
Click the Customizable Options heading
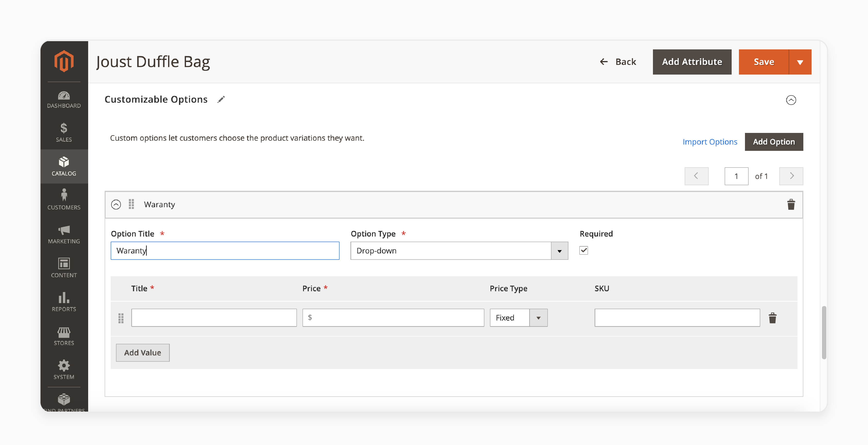(156, 99)
